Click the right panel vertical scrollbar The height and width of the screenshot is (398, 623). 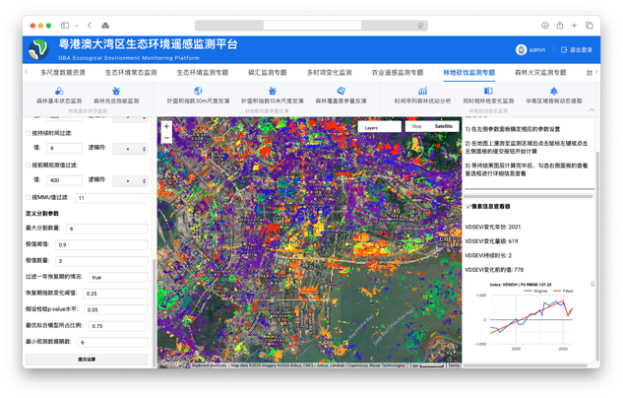(x=597, y=254)
